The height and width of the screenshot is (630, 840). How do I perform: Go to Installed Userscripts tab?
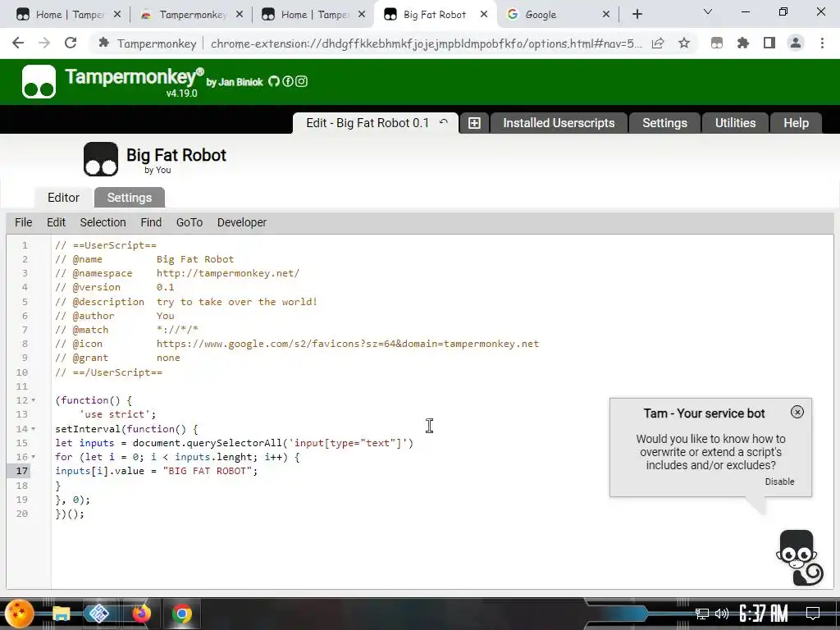tap(559, 123)
